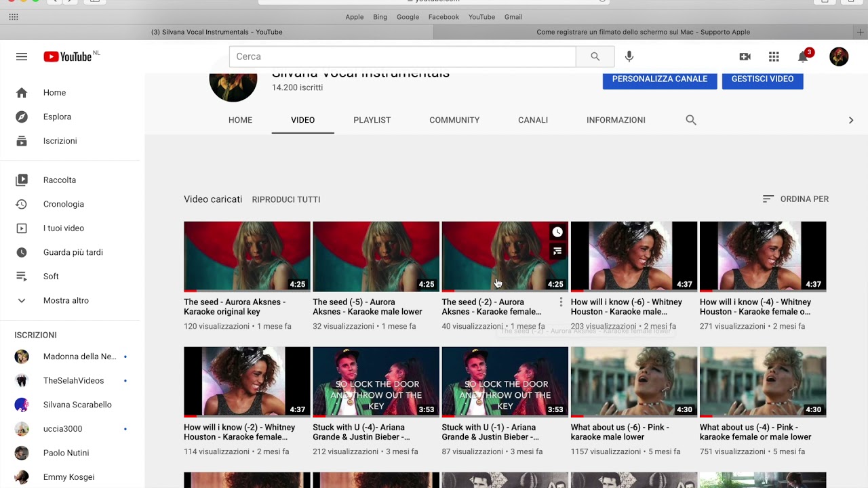Open the YouTube hamburger guide menu
The width and height of the screenshot is (868, 488).
point(22,57)
